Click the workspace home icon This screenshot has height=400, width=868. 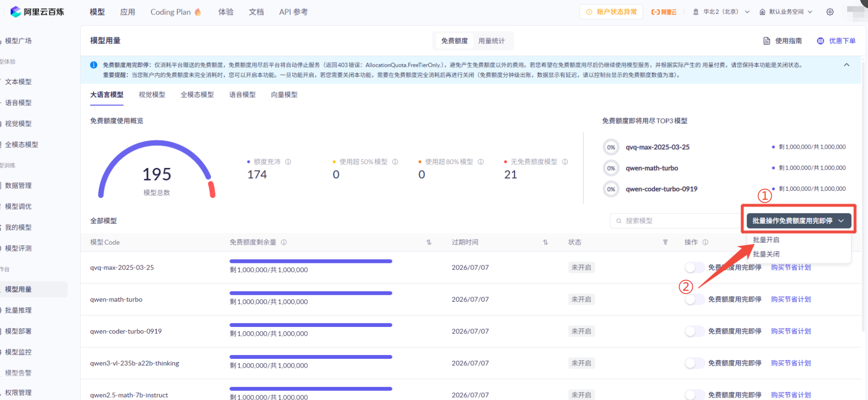(762, 12)
